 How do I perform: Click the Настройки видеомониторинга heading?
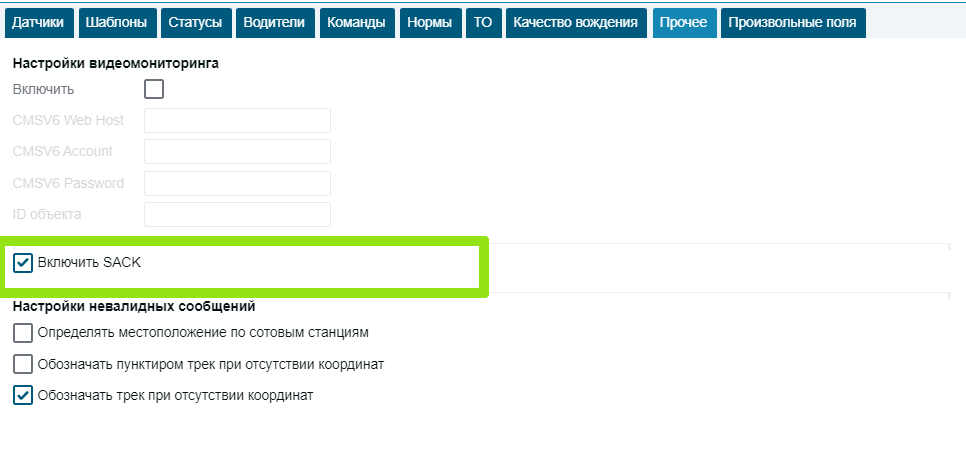116,63
